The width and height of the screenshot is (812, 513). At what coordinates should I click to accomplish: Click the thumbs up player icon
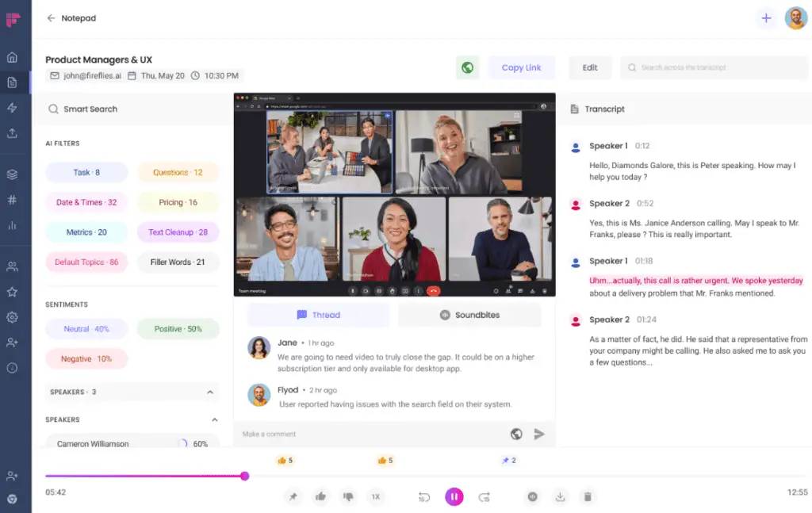click(x=320, y=497)
